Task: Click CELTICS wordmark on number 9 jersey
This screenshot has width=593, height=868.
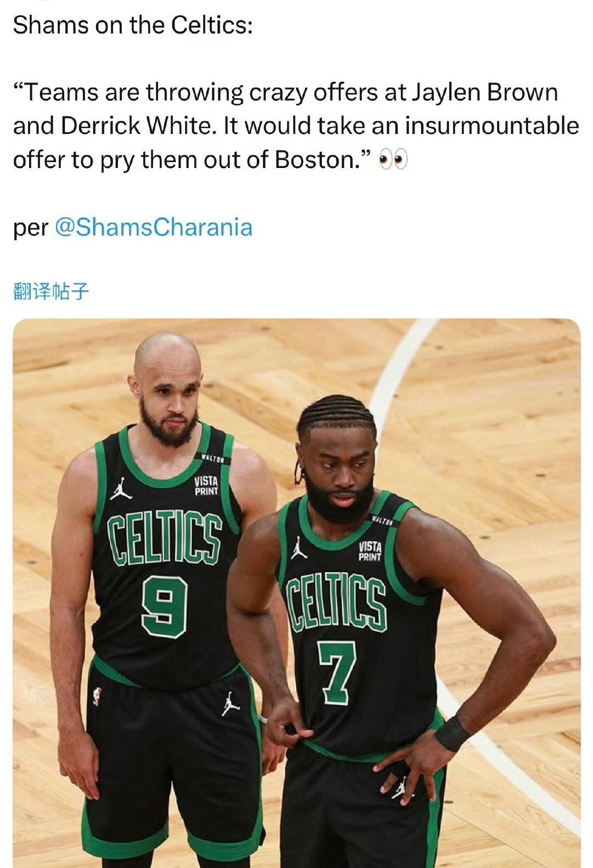Action: (165, 539)
